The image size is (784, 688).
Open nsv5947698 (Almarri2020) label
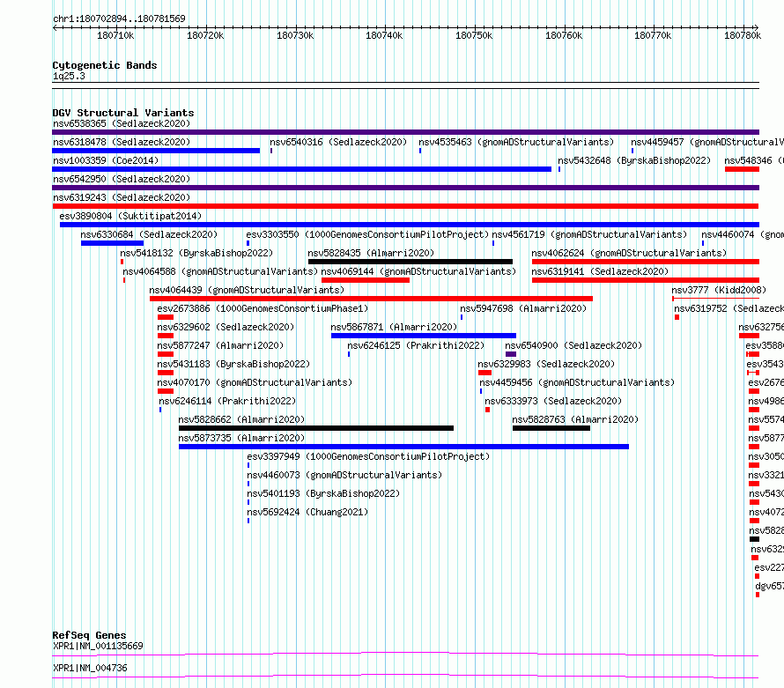[523, 308]
